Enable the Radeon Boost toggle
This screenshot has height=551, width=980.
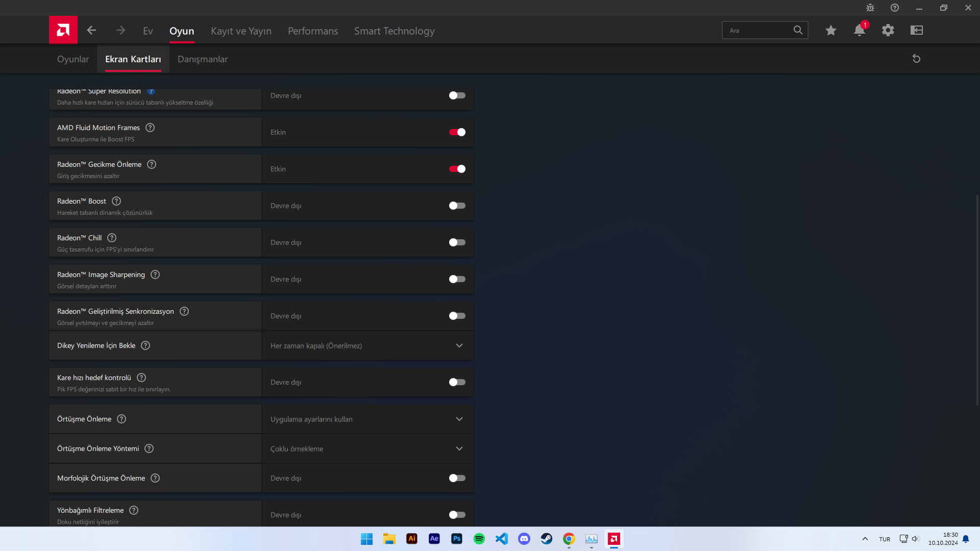click(x=457, y=206)
